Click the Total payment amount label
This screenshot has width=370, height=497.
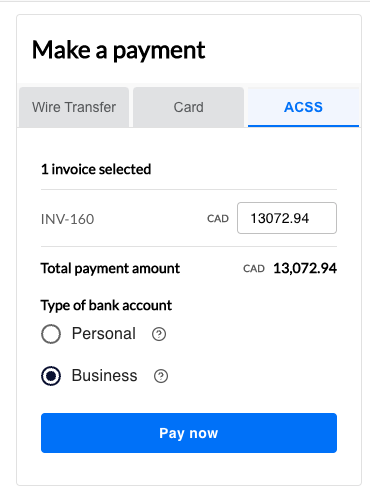[x=110, y=269]
